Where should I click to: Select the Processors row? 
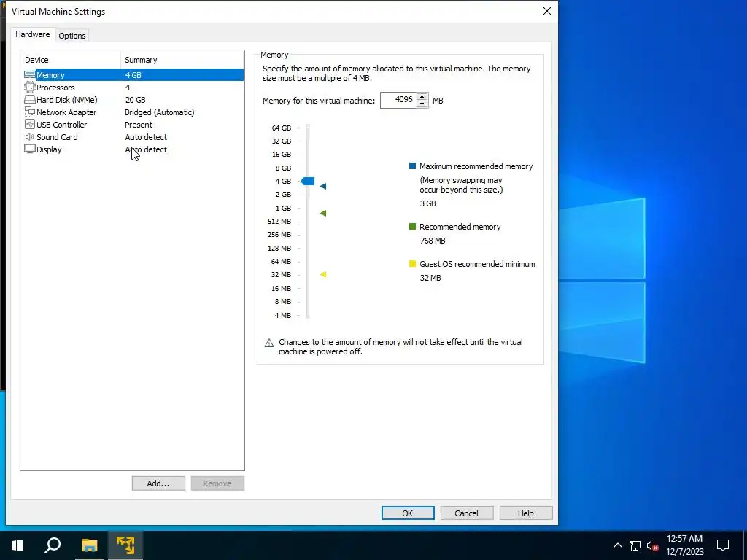(x=133, y=87)
